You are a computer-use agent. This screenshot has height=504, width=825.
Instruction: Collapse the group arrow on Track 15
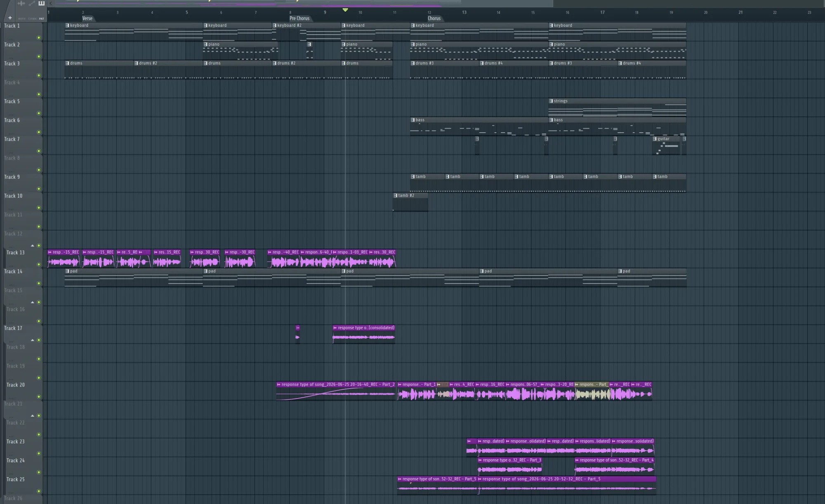[x=33, y=302]
